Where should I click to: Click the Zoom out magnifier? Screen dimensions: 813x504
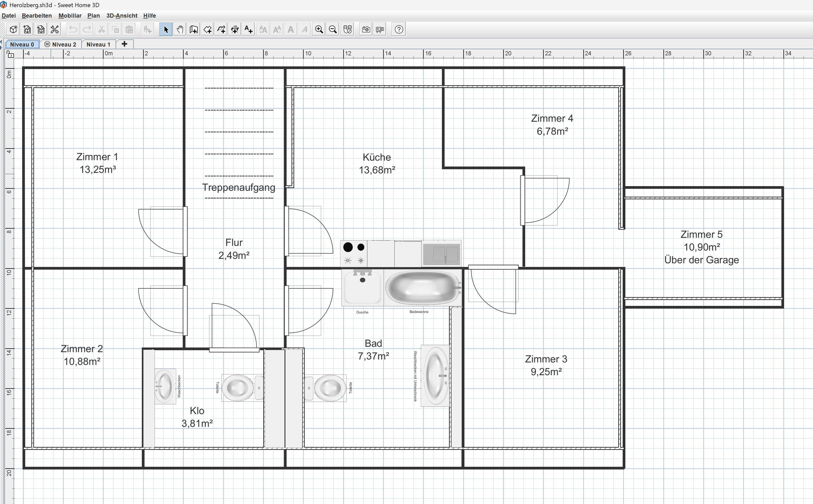333,30
